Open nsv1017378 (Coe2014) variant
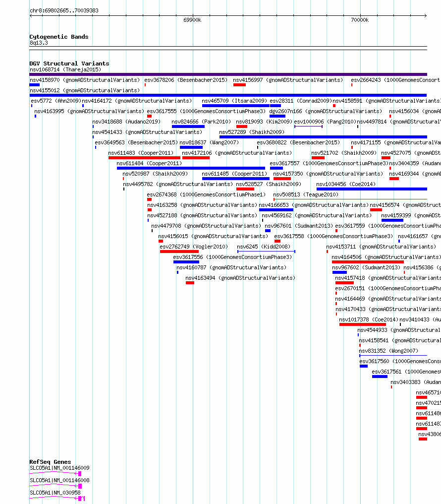This screenshot has width=441, height=504. pos(369,320)
